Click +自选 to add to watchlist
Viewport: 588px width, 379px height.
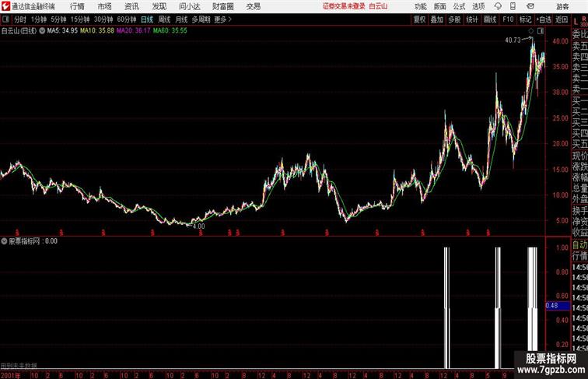coord(544,19)
